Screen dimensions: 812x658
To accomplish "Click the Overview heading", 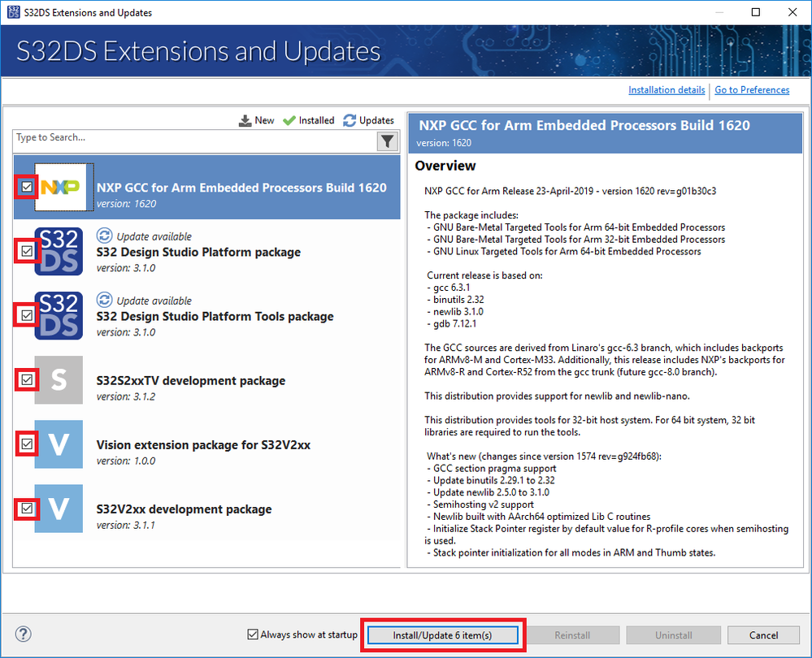I will (445, 166).
